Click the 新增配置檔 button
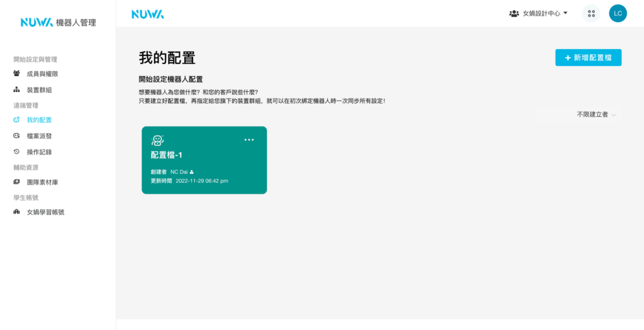This screenshot has width=644, height=330. tap(588, 57)
